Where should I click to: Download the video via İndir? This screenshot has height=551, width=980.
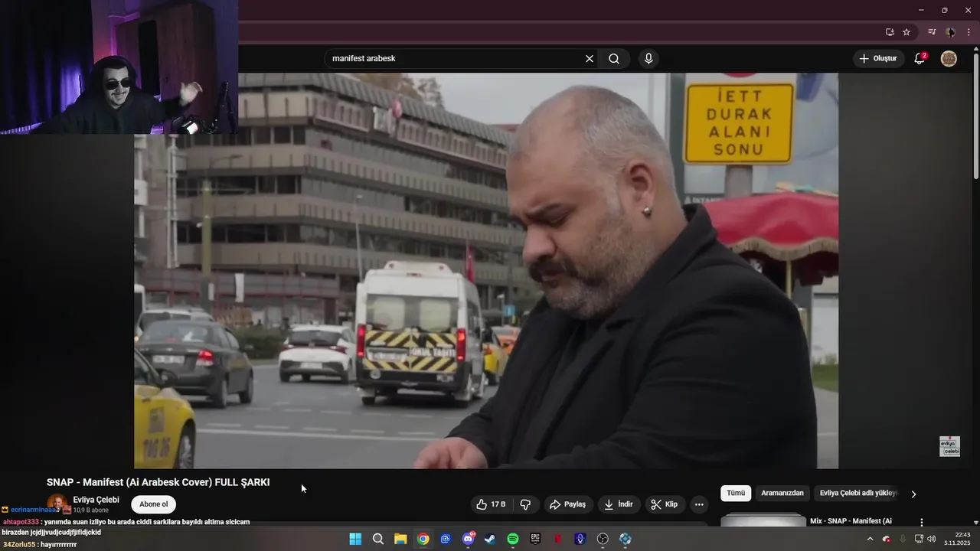tap(619, 504)
